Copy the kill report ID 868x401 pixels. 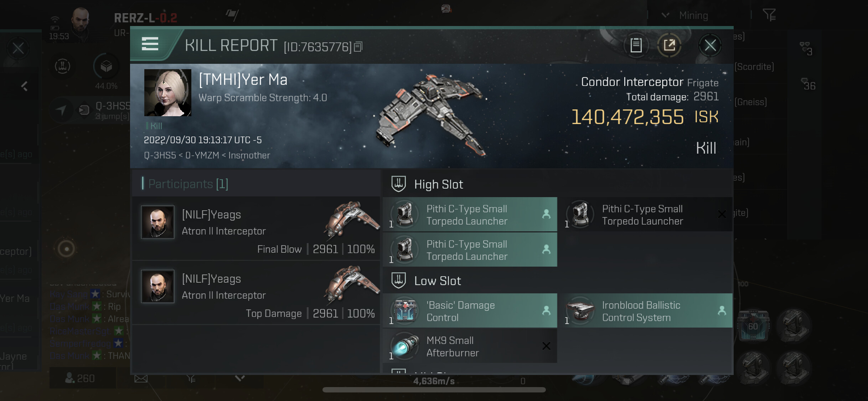(x=358, y=47)
